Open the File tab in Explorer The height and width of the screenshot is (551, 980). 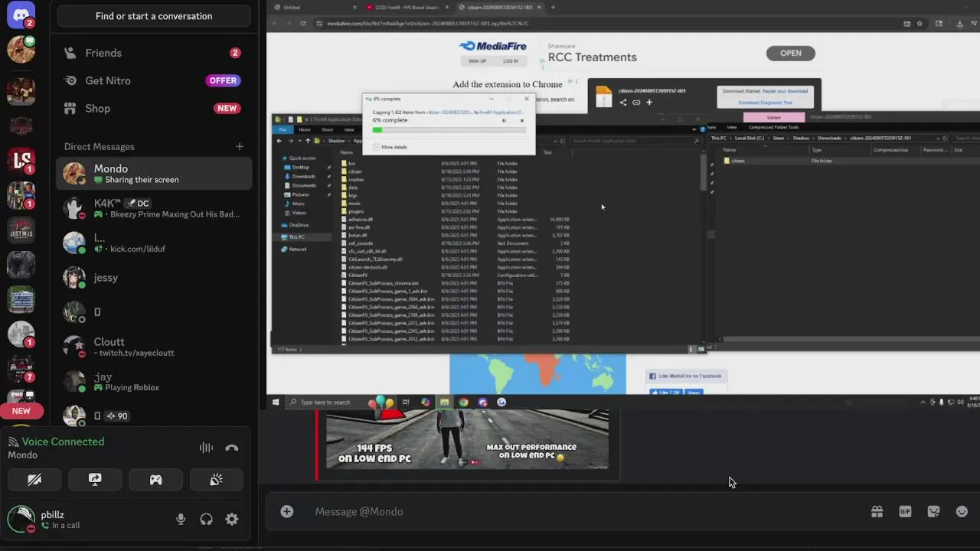click(283, 129)
